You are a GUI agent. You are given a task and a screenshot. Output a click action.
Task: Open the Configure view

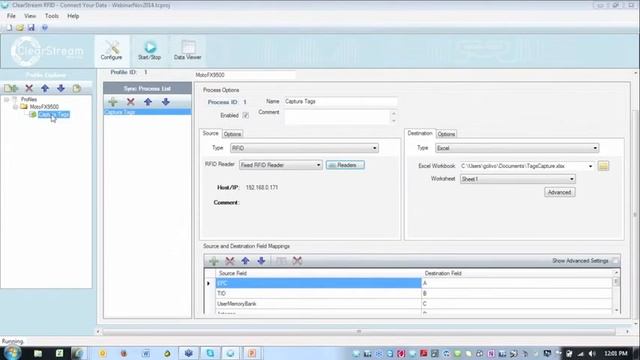tap(112, 51)
